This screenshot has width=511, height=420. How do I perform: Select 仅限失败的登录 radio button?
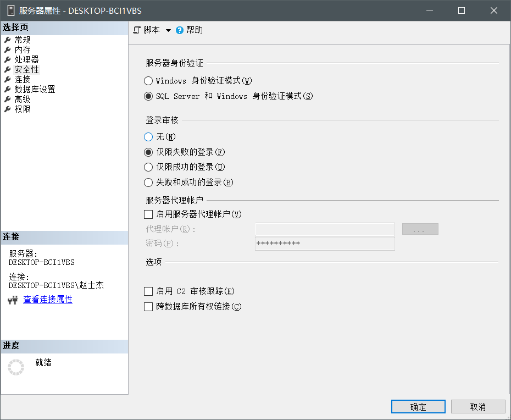click(148, 152)
